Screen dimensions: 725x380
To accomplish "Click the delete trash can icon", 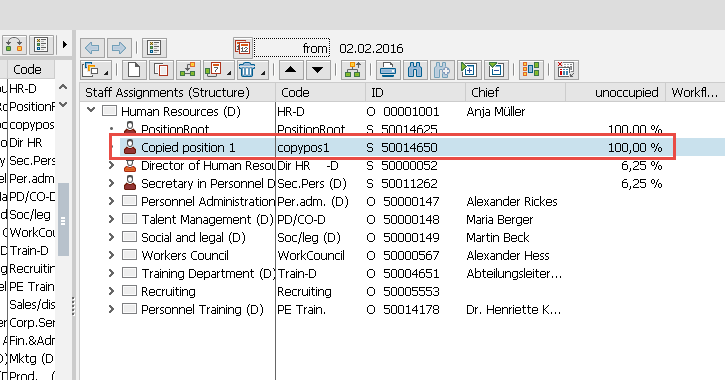I will [x=247, y=70].
